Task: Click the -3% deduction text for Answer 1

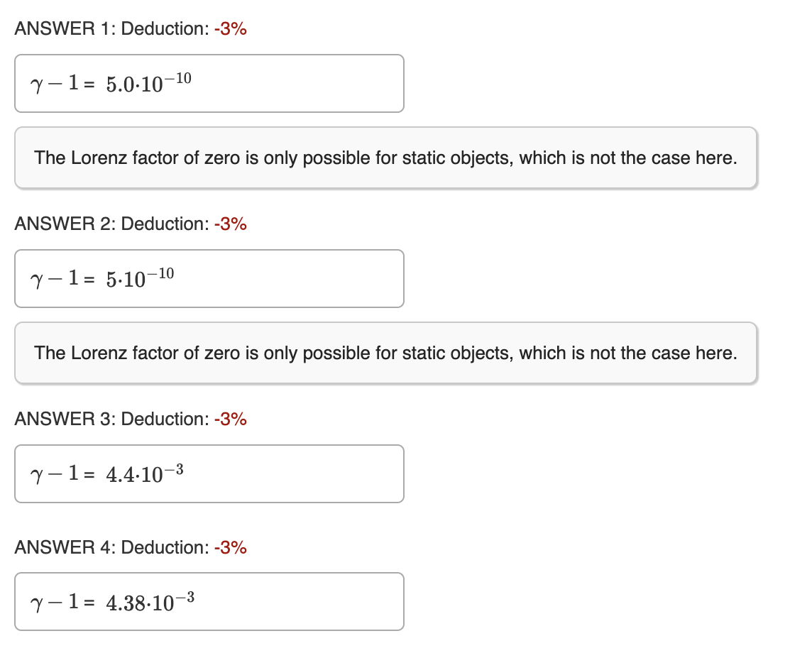Action: coord(230,28)
